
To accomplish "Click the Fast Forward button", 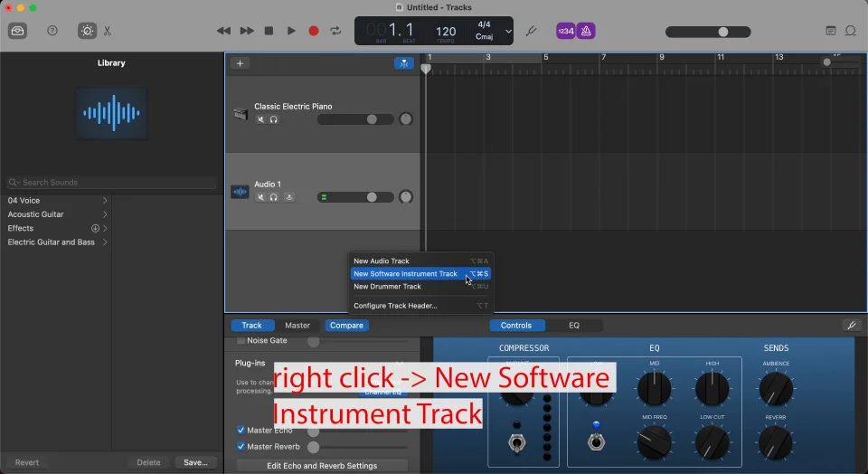I will [x=247, y=31].
